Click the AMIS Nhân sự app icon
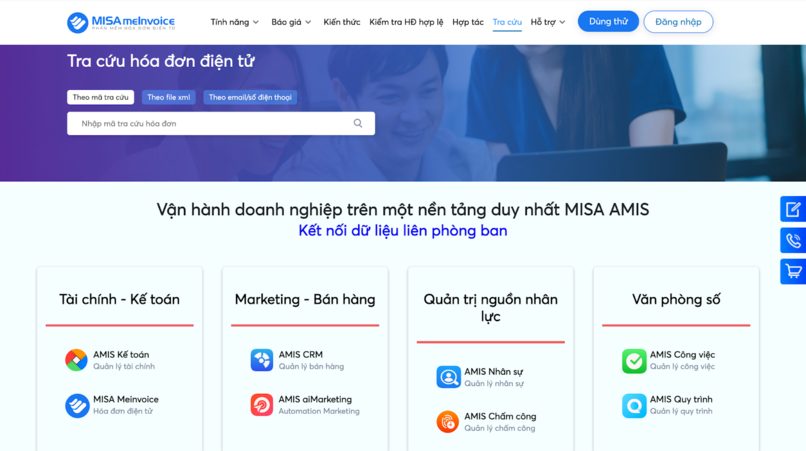Image resolution: width=806 pixels, height=451 pixels. [x=448, y=377]
